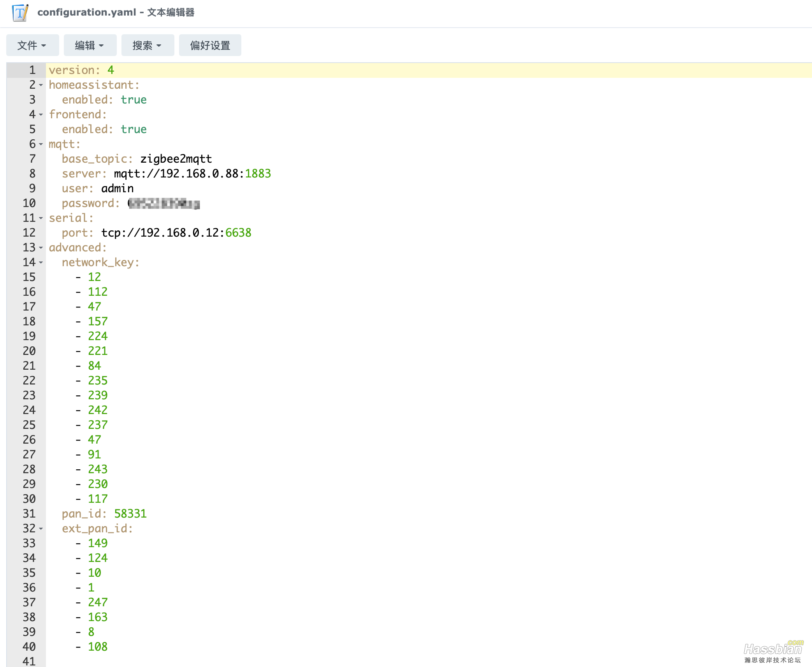This screenshot has width=812, height=667.
Task: Click the 'homeassistant:' key text
Action: [x=94, y=85]
